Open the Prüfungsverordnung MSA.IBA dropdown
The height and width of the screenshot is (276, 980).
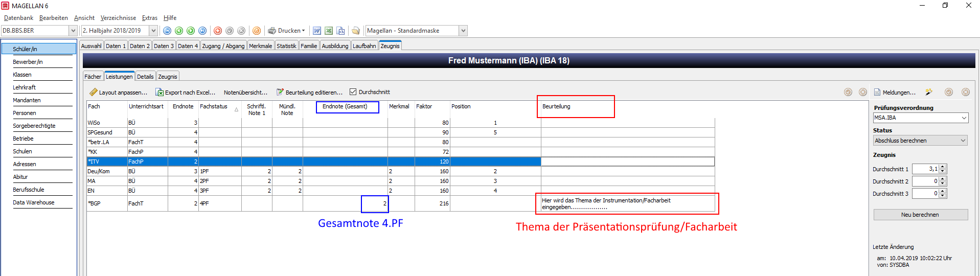(x=964, y=118)
